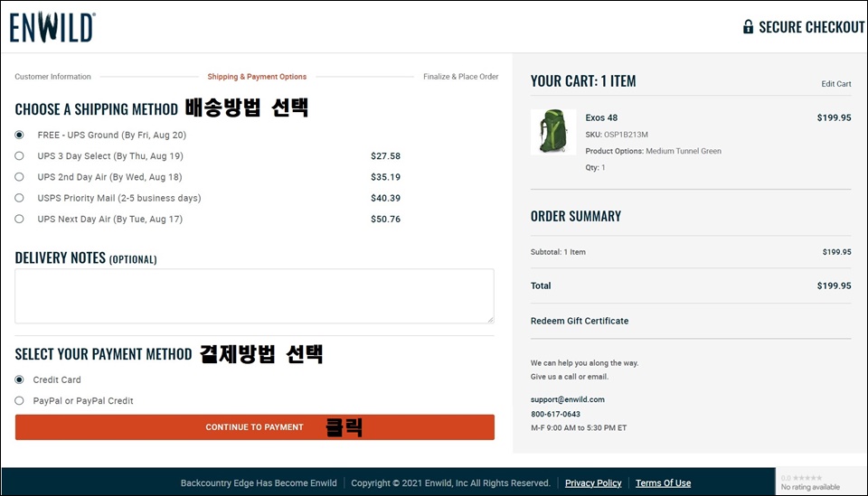Open the Exos 48 backpack thumbnail

tap(553, 132)
